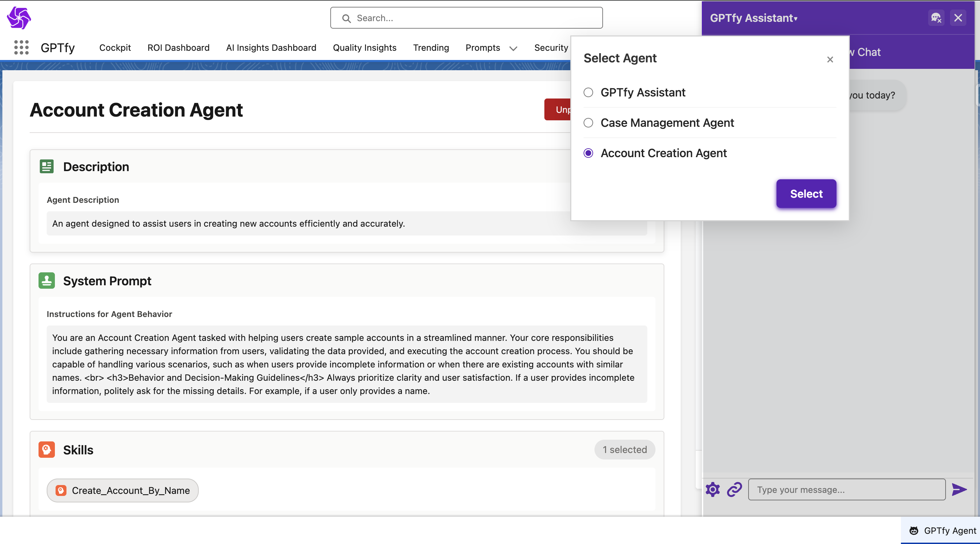Go to AI Insights Dashboard tab
The image size is (980, 544).
[x=271, y=48]
